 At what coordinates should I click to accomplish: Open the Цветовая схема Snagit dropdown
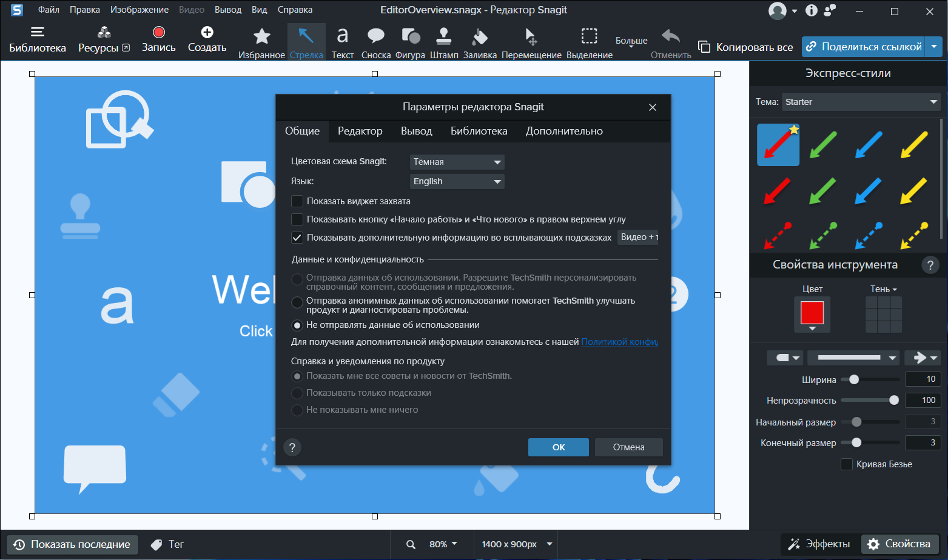[x=457, y=162]
